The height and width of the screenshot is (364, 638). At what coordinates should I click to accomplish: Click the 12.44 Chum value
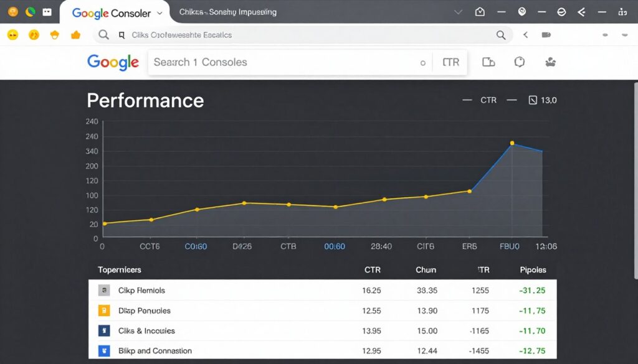[x=427, y=350]
